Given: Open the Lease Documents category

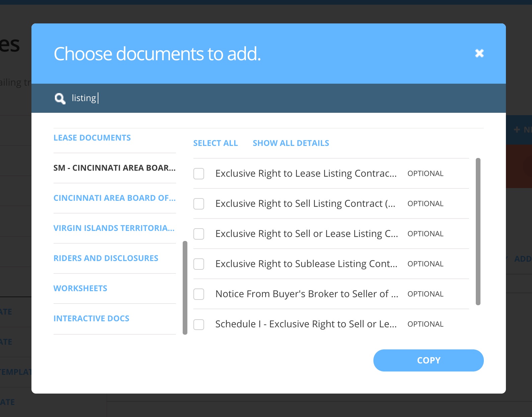Looking at the screenshot, I should point(92,138).
